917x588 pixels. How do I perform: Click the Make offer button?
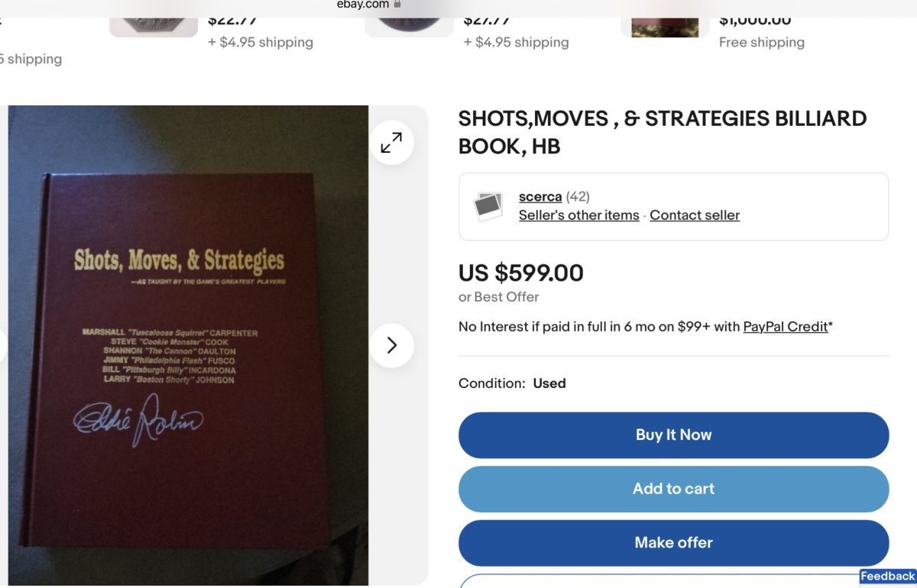click(673, 543)
